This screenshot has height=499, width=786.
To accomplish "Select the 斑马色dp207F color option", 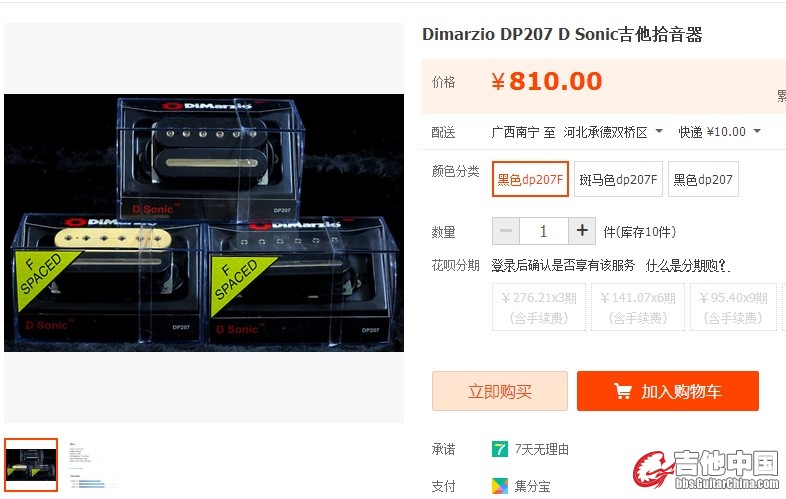I will click(618, 179).
